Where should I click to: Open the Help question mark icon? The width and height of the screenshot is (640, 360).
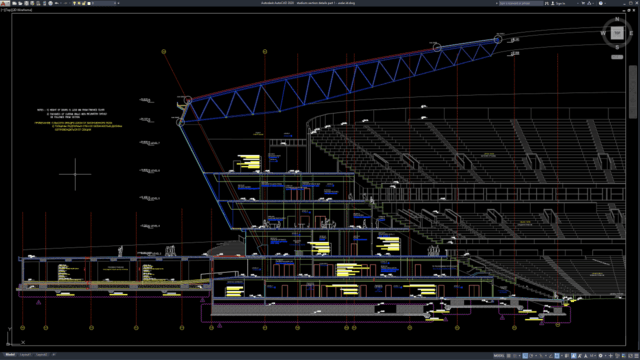[x=601, y=3]
